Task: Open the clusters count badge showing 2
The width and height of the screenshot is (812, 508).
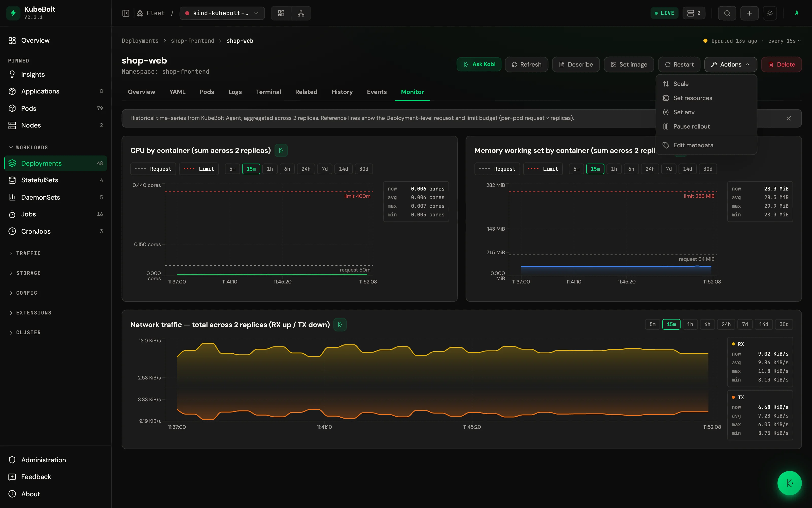Action: click(x=694, y=13)
